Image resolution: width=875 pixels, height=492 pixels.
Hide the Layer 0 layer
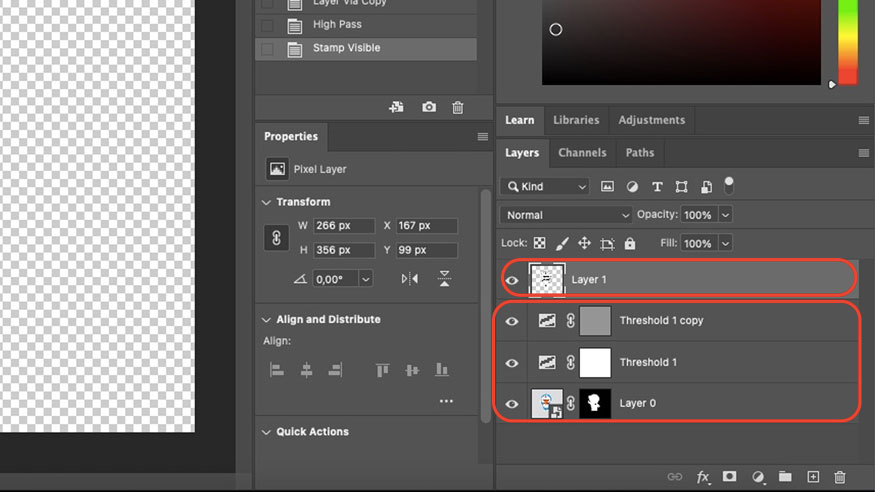513,404
